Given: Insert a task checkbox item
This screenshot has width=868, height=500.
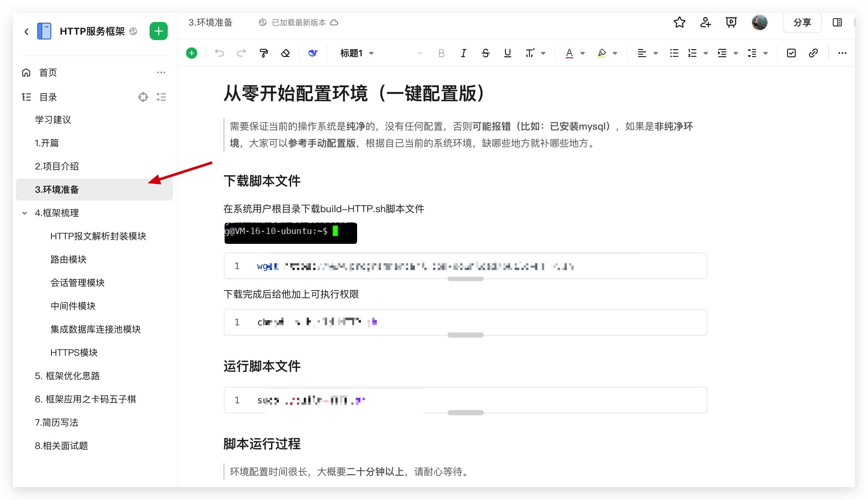Looking at the screenshot, I should (x=791, y=53).
